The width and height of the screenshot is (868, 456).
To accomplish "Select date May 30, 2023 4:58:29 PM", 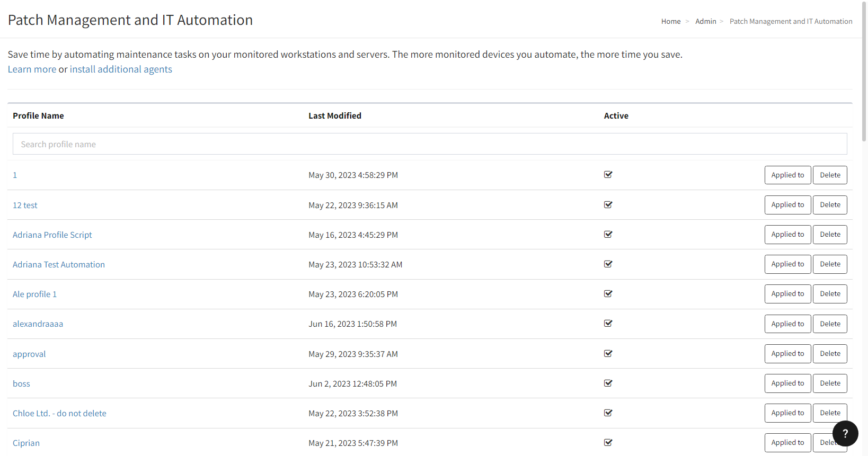I will pyautogui.click(x=353, y=175).
